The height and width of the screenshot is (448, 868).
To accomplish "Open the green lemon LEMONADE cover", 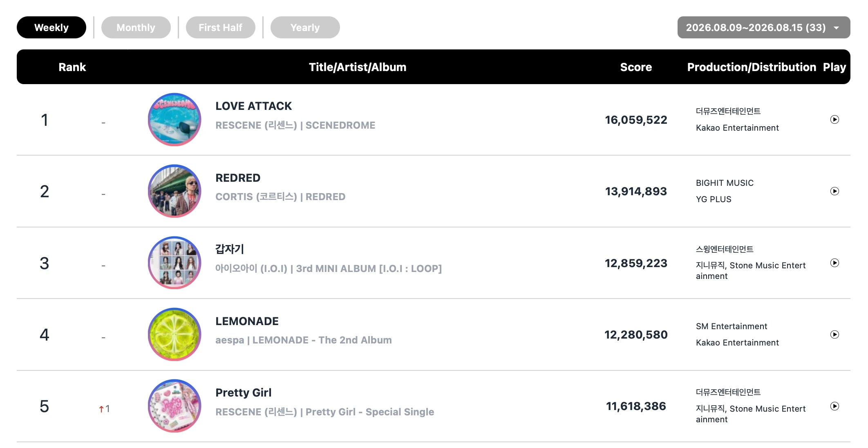I will pos(174,334).
